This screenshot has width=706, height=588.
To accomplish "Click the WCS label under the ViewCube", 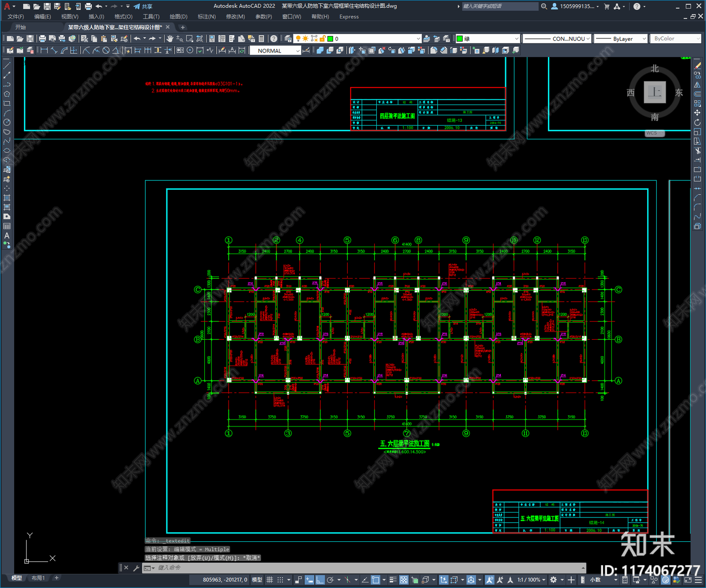I will pyautogui.click(x=655, y=133).
